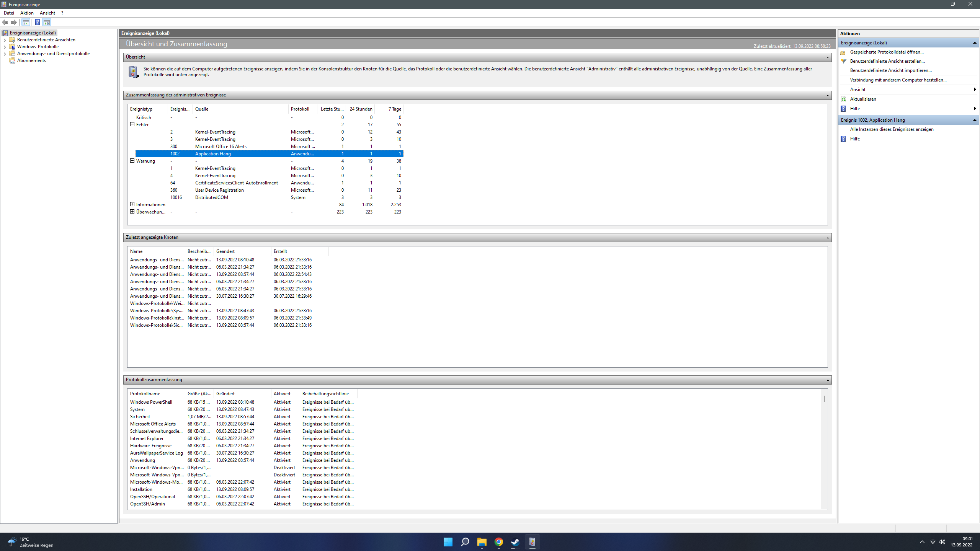Image resolution: width=980 pixels, height=551 pixels.
Task: Click Verbindung mit anderem Computer herstellen
Action: (x=898, y=80)
